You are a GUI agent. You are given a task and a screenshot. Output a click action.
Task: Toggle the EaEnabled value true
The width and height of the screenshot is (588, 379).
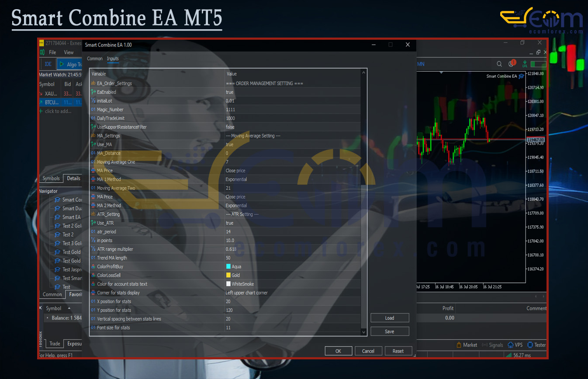pyautogui.click(x=293, y=92)
